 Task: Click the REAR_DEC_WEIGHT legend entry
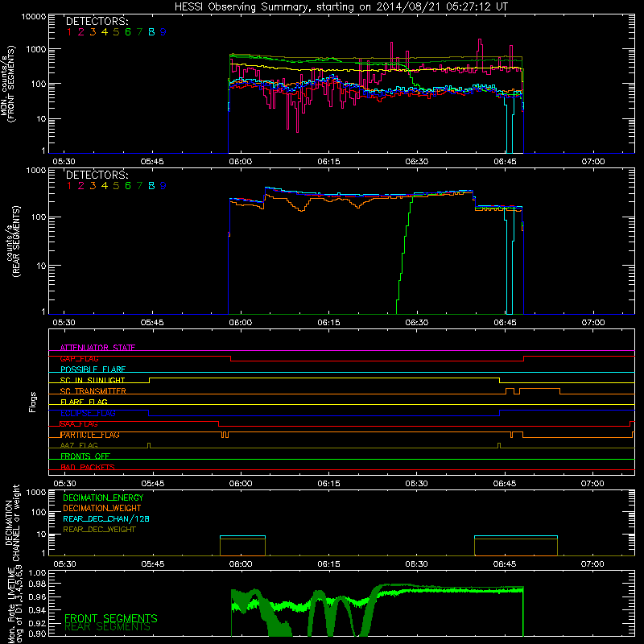click(99, 530)
